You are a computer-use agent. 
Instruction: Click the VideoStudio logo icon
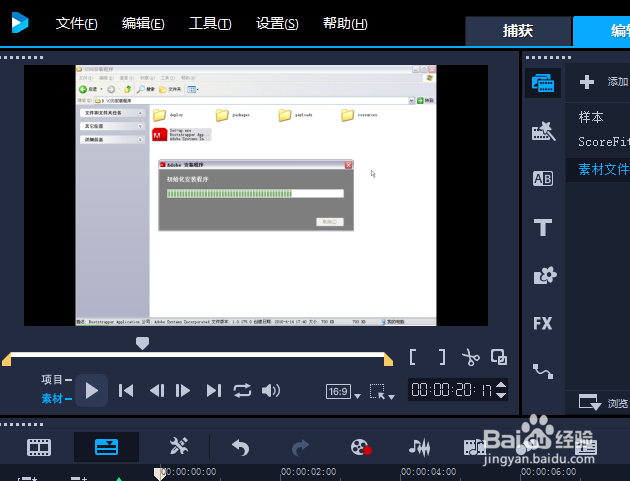[20, 23]
